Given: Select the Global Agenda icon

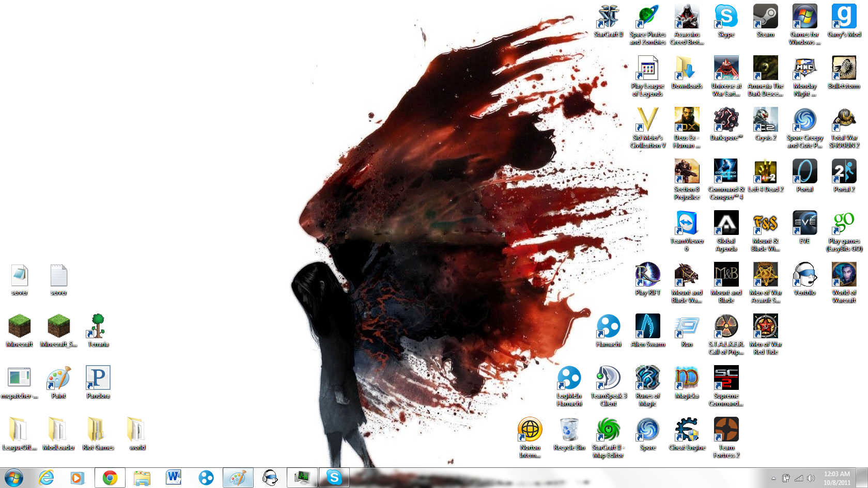Looking at the screenshot, I should pos(726,231).
